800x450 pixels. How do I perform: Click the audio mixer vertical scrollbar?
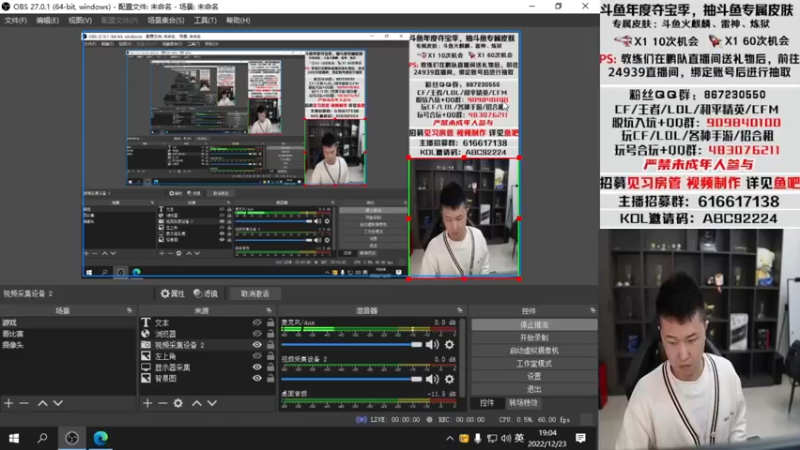(462, 357)
